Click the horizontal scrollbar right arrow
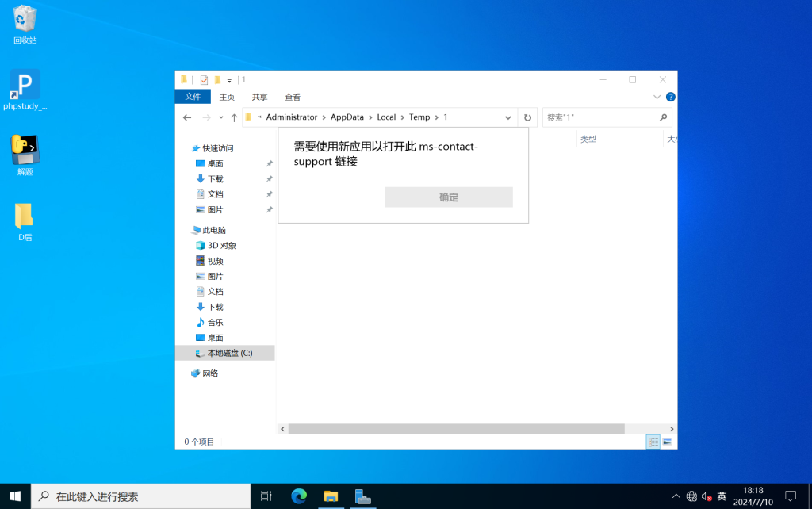 click(672, 428)
